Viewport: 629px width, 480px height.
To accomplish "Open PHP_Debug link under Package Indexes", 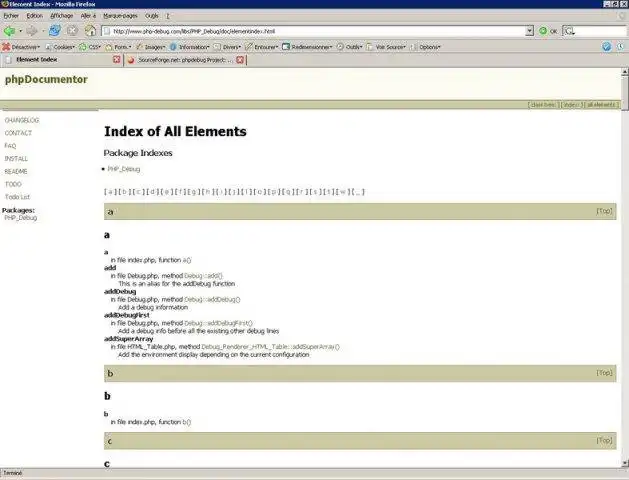I will coord(124,169).
